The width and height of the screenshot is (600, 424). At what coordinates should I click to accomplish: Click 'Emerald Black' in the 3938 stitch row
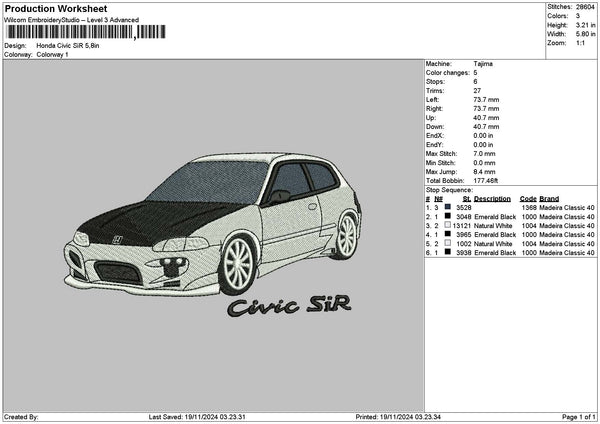point(495,253)
